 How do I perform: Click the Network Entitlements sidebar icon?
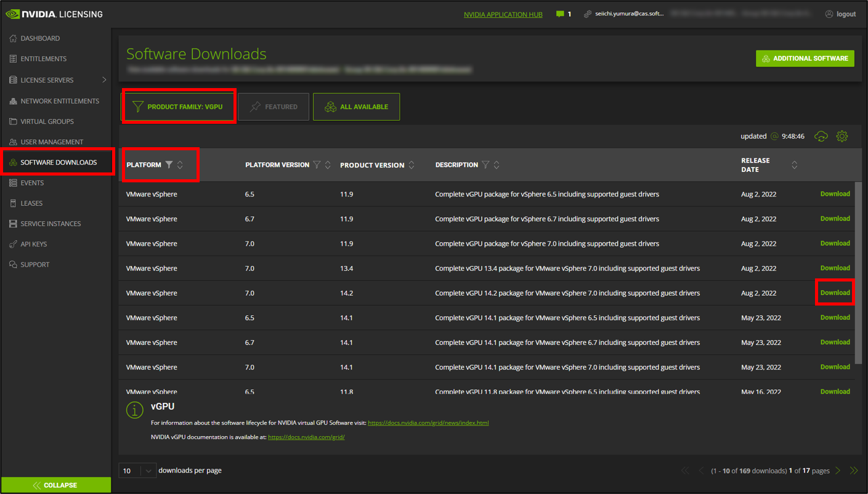13,101
